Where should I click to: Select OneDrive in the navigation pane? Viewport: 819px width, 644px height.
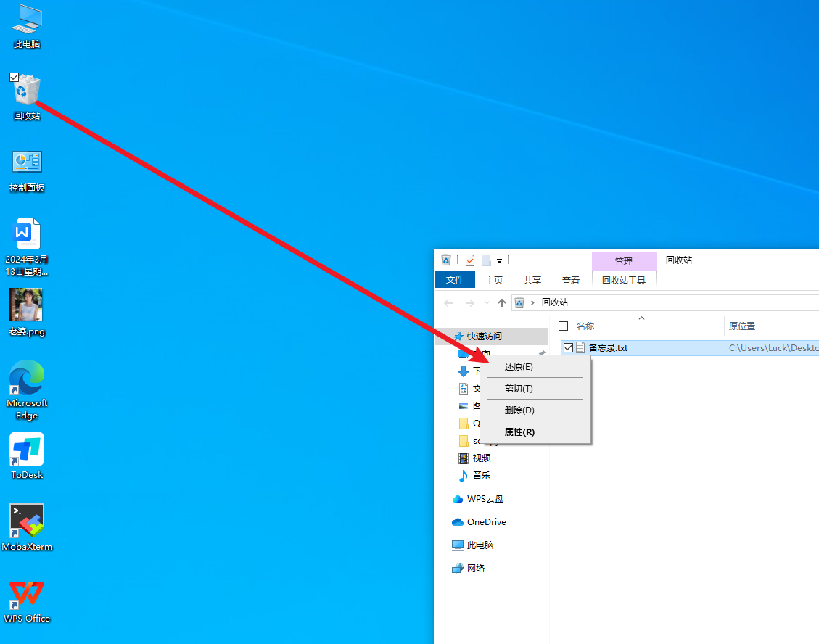(x=486, y=522)
